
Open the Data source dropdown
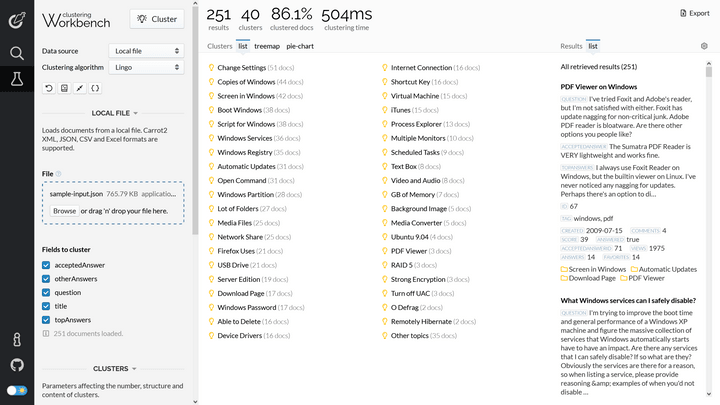pyautogui.click(x=147, y=50)
